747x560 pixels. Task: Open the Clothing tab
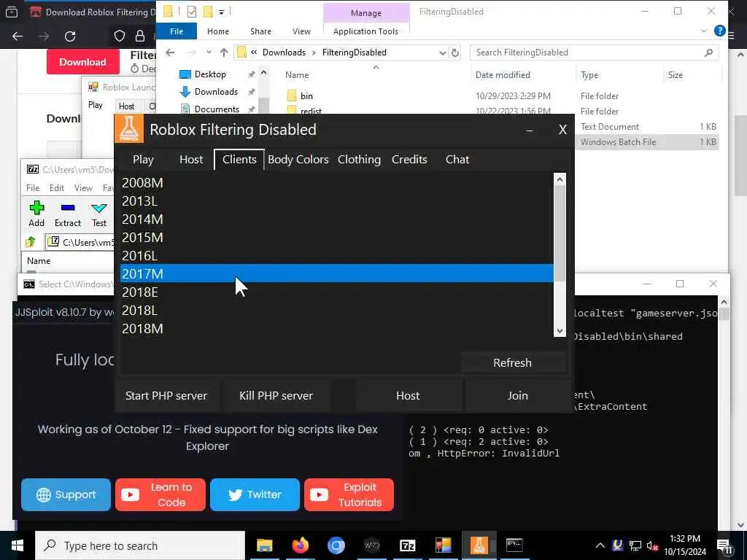click(359, 160)
